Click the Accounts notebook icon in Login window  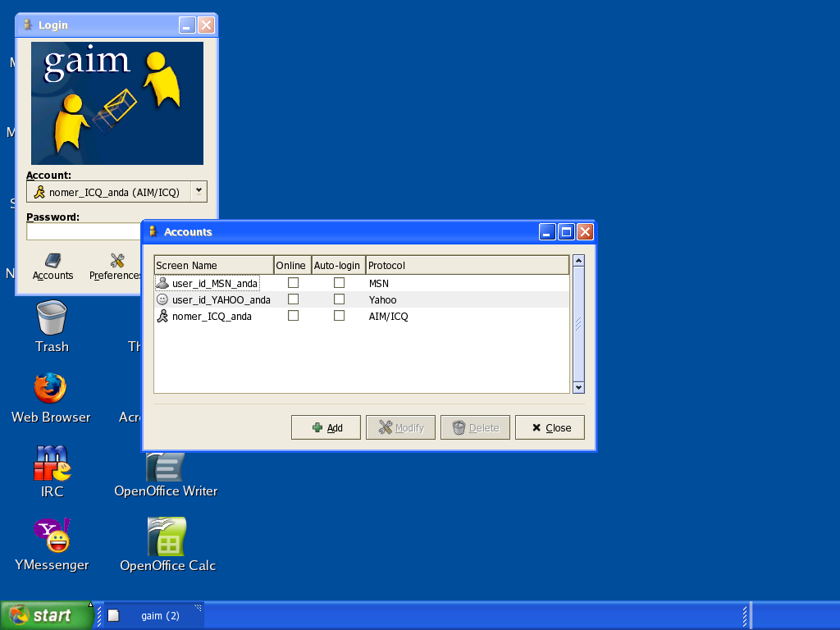click(52, 260)
